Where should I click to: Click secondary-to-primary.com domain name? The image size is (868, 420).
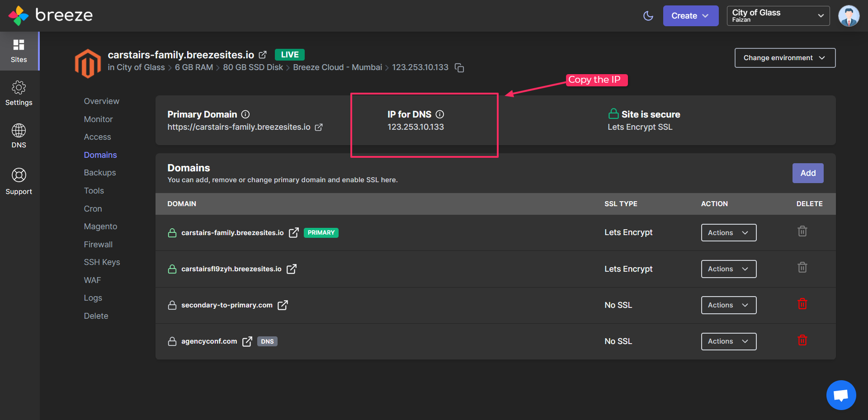click(227, 305)
